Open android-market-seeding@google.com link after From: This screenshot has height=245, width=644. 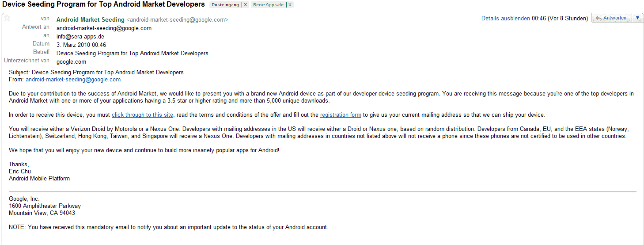[73, 80]
